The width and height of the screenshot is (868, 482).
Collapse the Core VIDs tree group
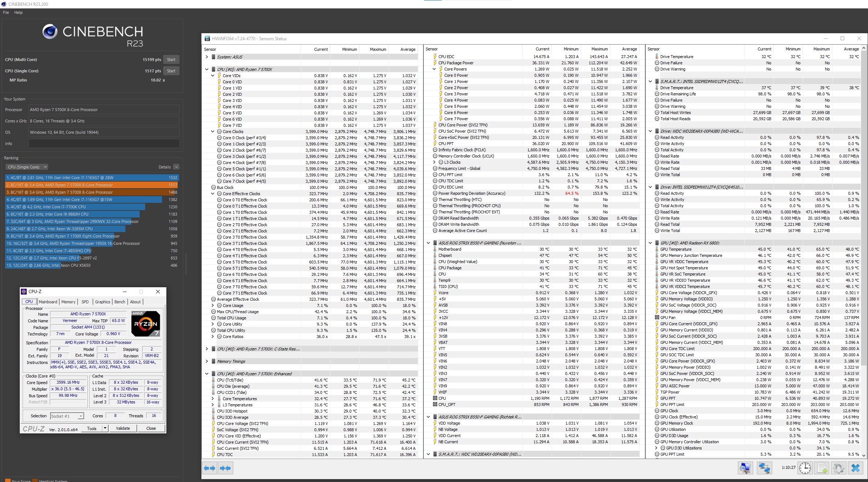(213, 76)
